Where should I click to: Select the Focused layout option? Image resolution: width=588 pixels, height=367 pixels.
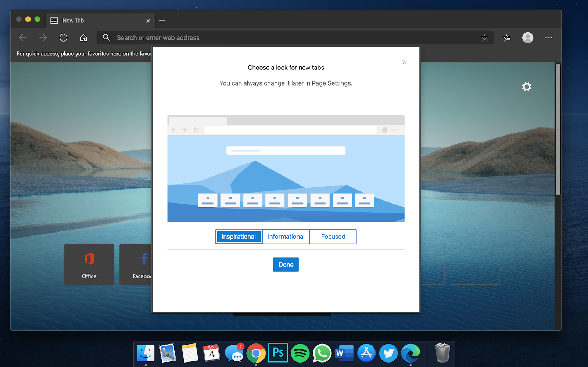[333, 236]
